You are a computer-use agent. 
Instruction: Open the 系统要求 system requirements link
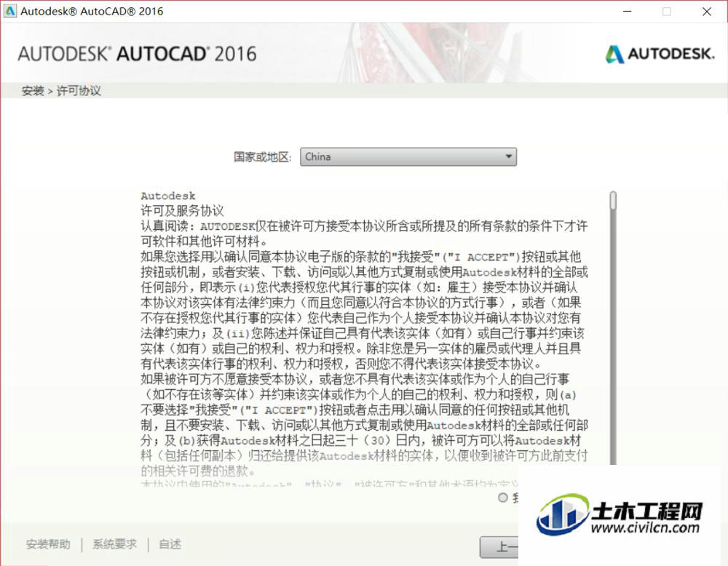(x=115, y=544)
